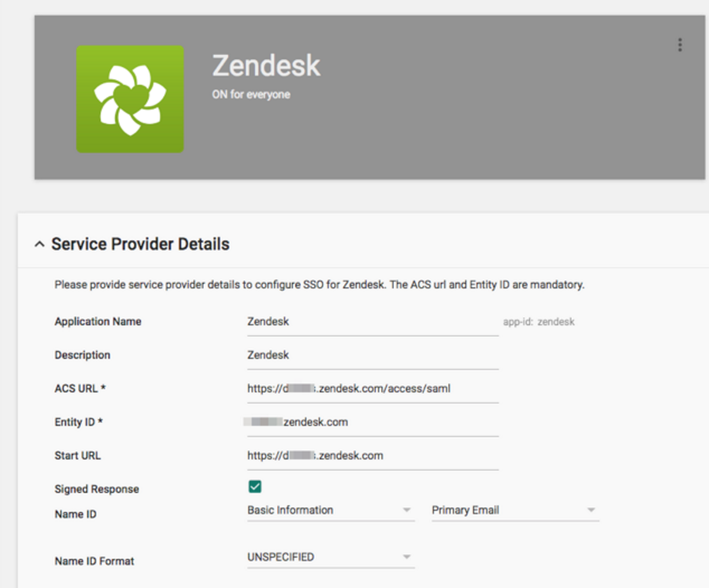Select the Entity ID input field
This screenshot has height=588, width=709.
coord(372,423)
